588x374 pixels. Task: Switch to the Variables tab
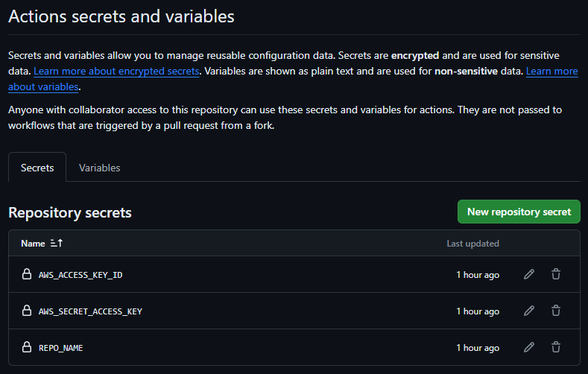coord(100,168)
